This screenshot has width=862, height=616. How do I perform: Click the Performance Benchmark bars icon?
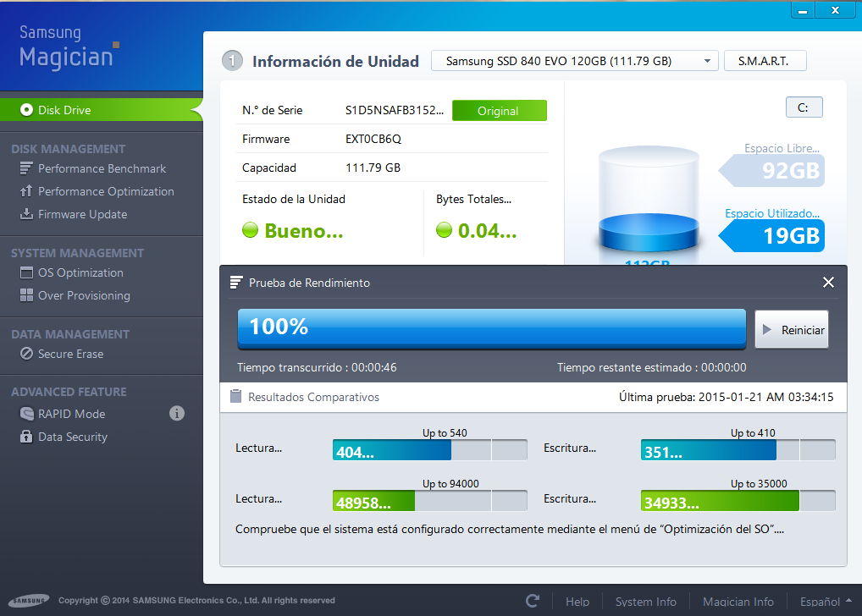(x=26, y=168)
